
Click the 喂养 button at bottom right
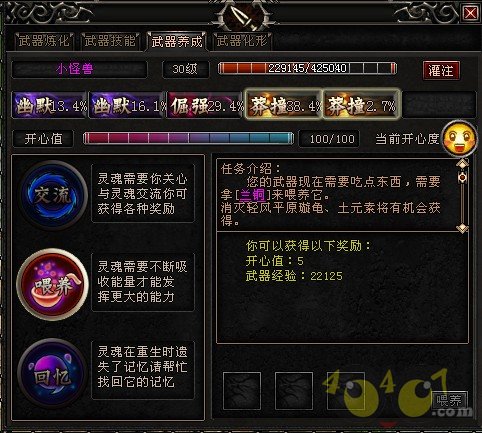click(x=450, y=400)
